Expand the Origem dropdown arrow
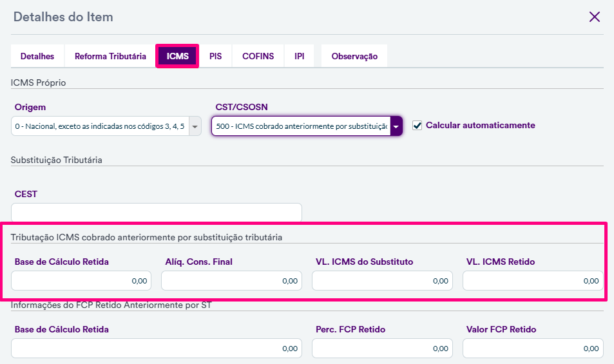Screen dimensions: 614x364 (x=195, y=126)
